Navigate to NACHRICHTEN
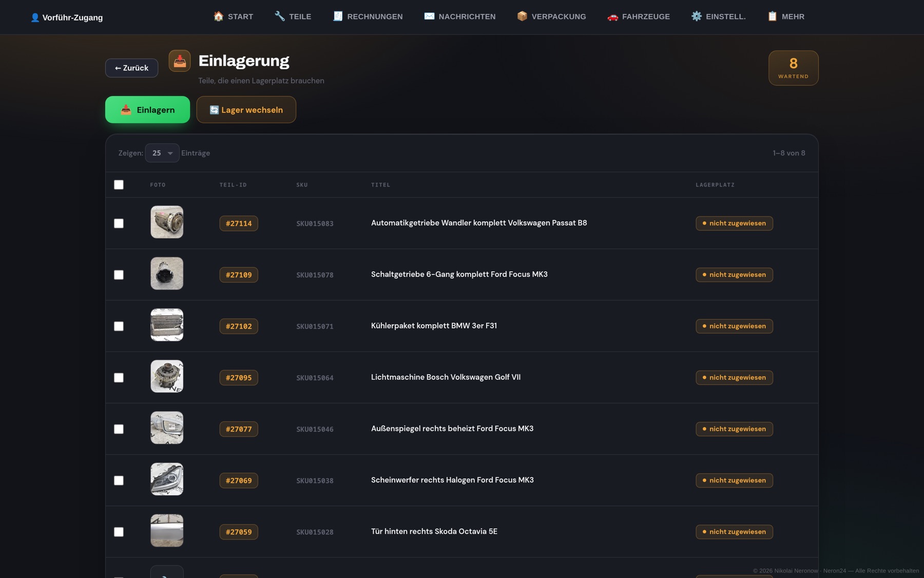 tap(460, 16)
